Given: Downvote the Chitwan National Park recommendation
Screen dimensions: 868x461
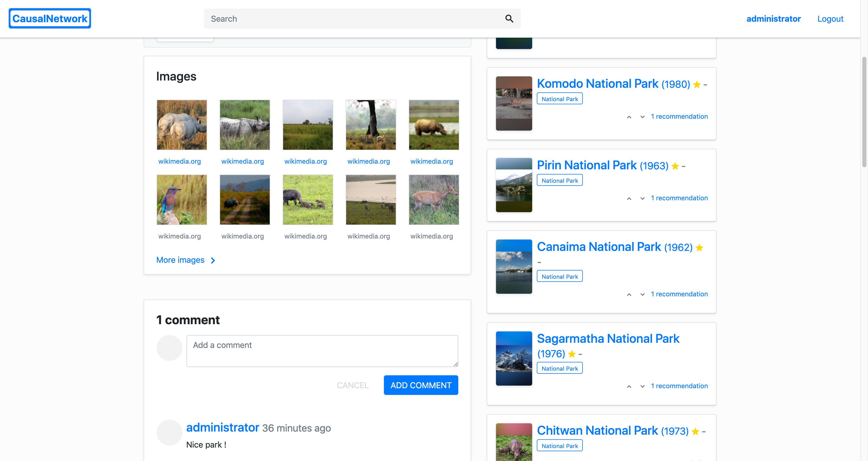Looking at the screenshot, I should (642, 460).
